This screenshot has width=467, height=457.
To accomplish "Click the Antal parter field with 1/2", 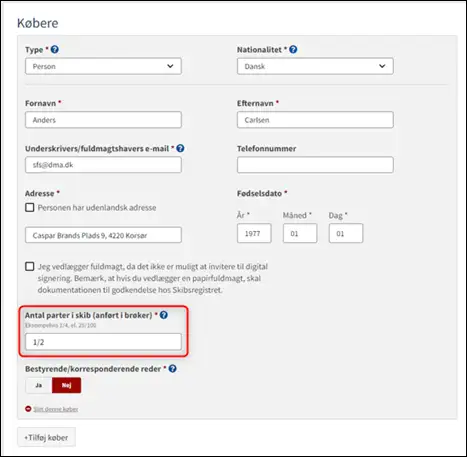I will (103, 342).
